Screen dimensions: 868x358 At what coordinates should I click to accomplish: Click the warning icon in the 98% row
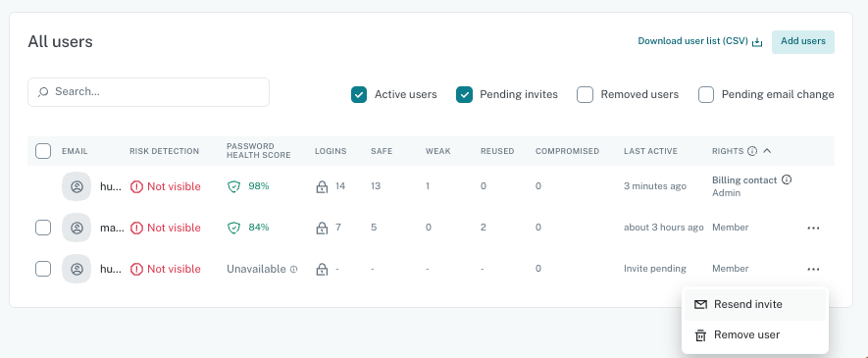click(136, 187)
